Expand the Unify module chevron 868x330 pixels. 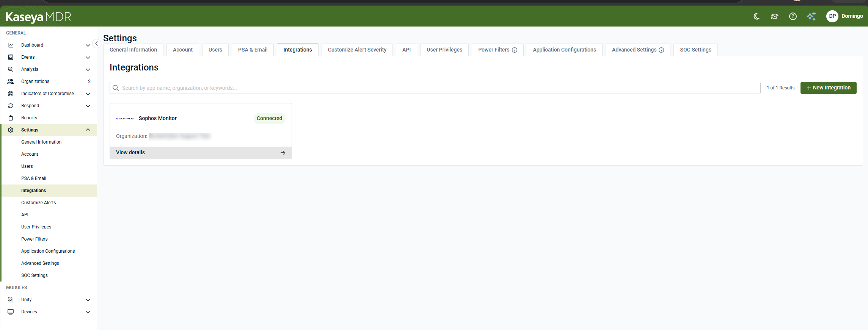[88, 300]
